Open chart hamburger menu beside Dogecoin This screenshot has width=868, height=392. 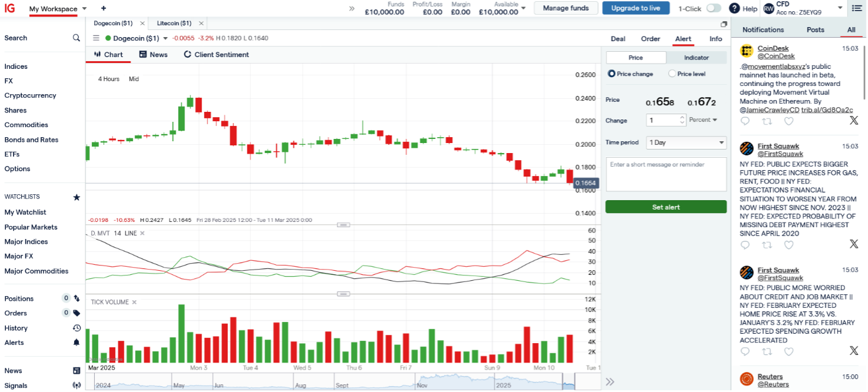[x=97, y=38]
